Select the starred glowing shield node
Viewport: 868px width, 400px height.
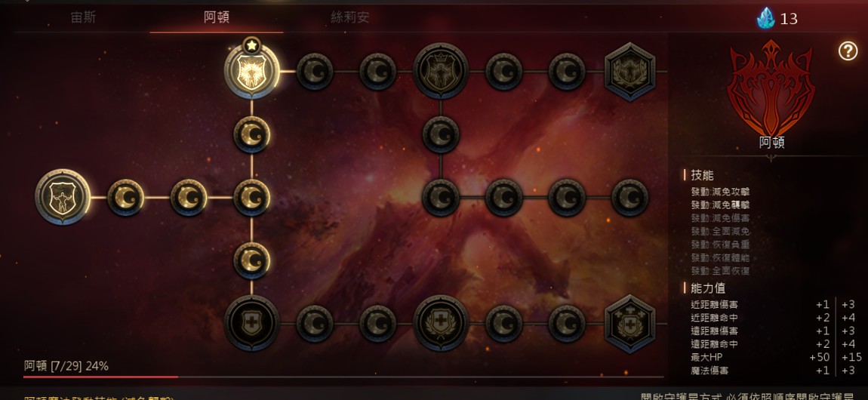point(252,72)
